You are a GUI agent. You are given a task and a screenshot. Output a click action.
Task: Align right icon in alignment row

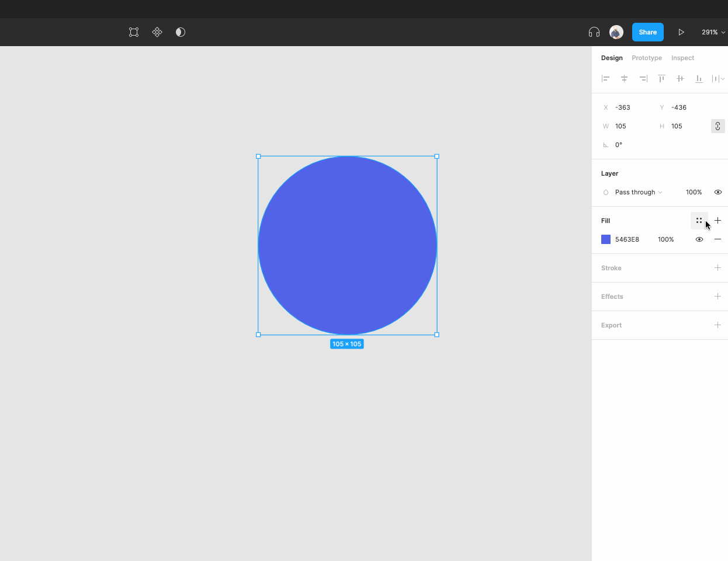point(643,78)
